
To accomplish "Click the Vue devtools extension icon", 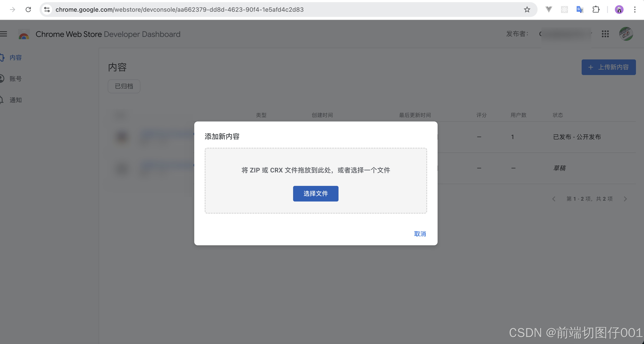I will point(548,10).
